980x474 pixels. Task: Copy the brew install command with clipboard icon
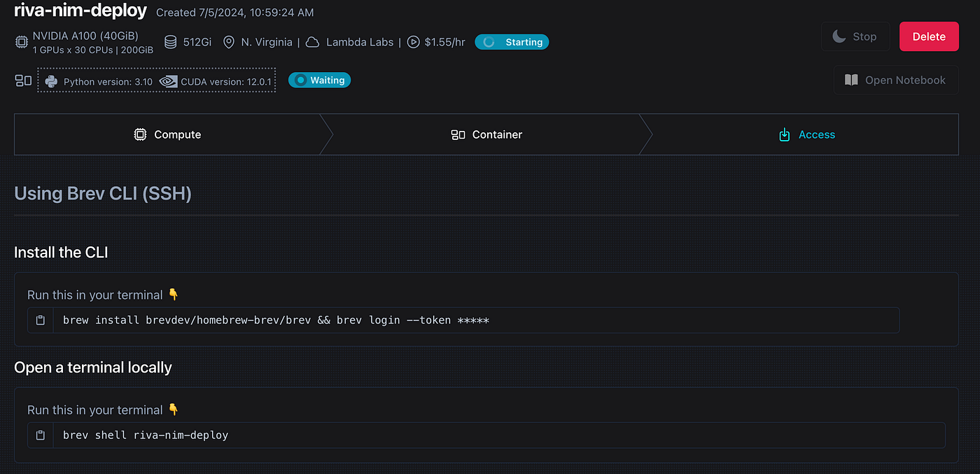pyautogui.click(x=41, y=320)
